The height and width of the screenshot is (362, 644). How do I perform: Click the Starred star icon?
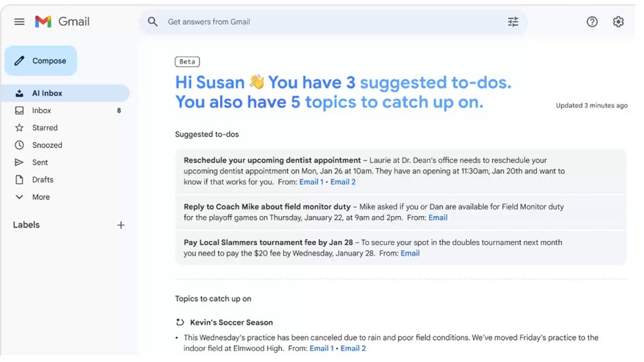pyautogui.click(x=19, y=127)
